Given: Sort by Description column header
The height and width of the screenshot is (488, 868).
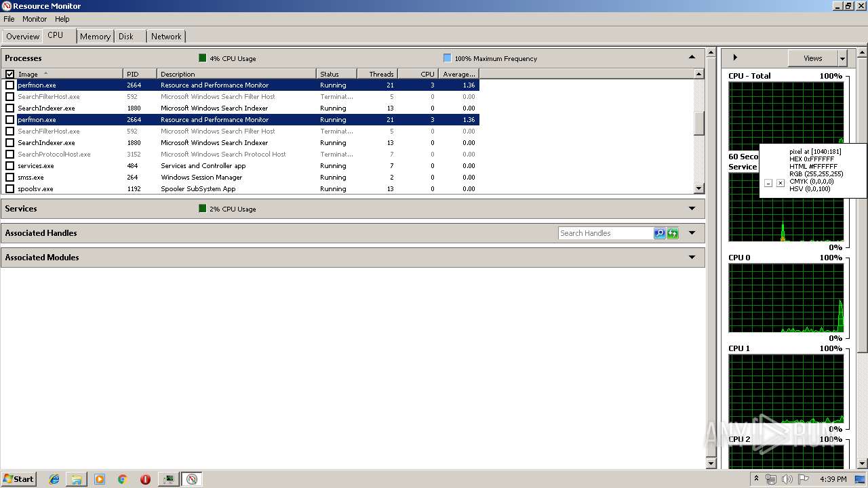Looking at the screenshot, I should (237, 74).
